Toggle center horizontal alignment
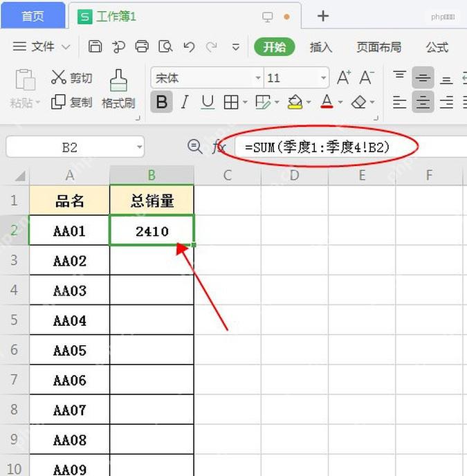467x476 pixels. (423, 102)
